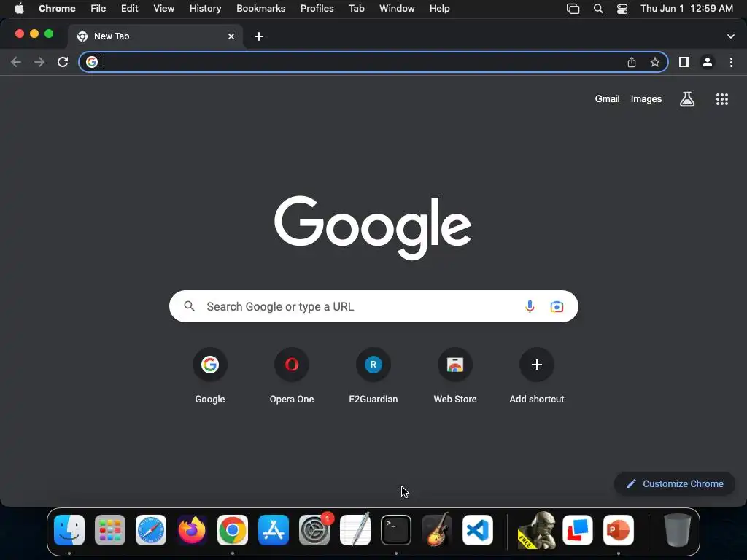This screenshot has height=560, width=747.
Task: Focus the Google search box
Action: coord(373,306)
